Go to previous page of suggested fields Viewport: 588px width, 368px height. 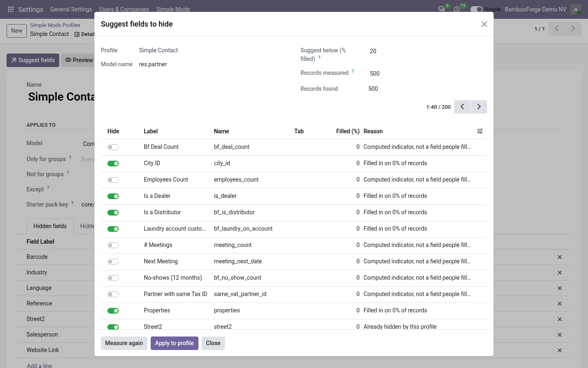(x=462, y=107)
